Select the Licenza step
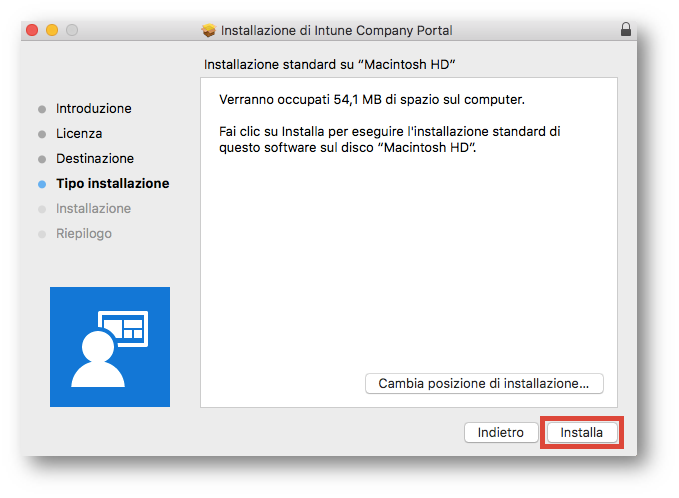The height and width of the screenshot is (498, 679). click(79, 133)
